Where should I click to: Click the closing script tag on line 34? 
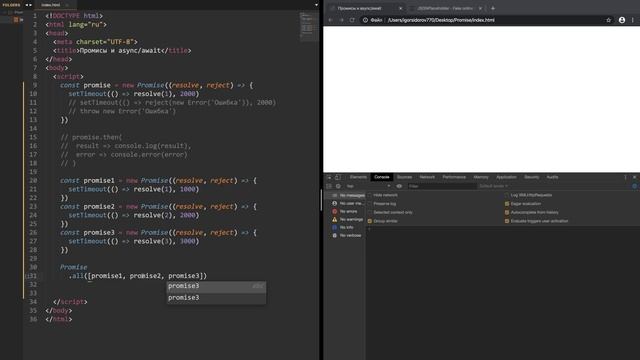tap(70, 302)
